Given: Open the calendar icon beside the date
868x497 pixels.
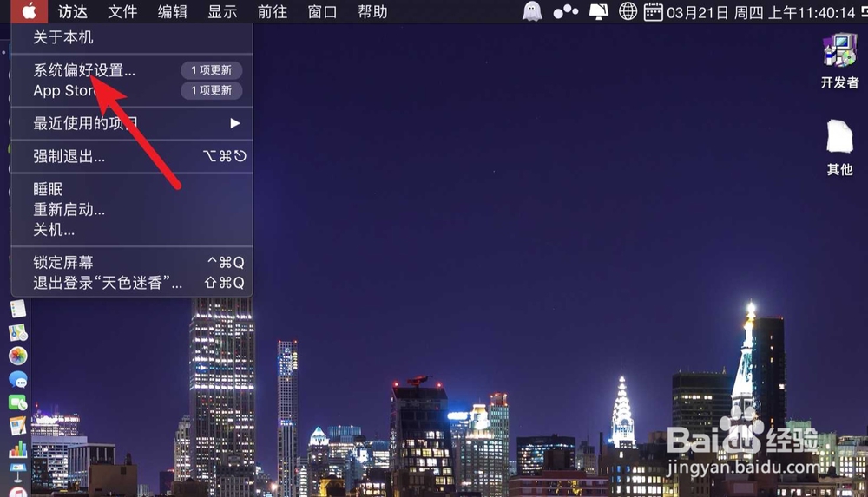Looking at the screenshot, I should (654, 11).
